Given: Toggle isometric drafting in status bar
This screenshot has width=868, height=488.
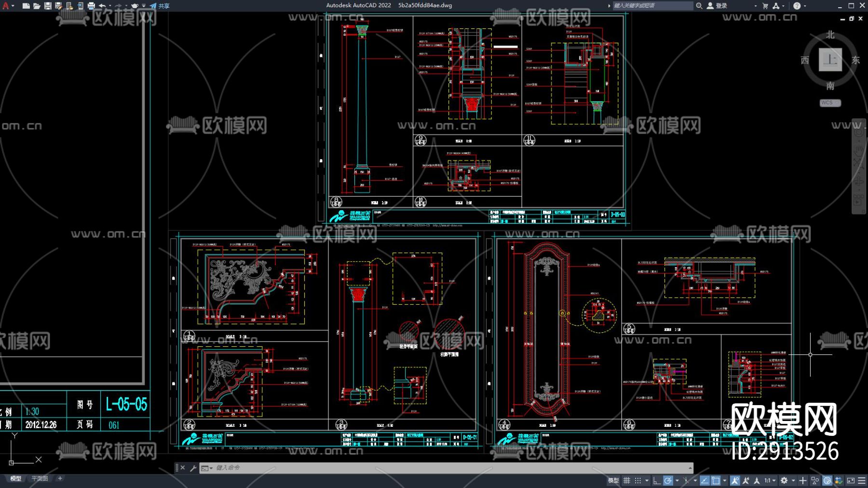Looking at the screenshot, I should click(686, 481).
